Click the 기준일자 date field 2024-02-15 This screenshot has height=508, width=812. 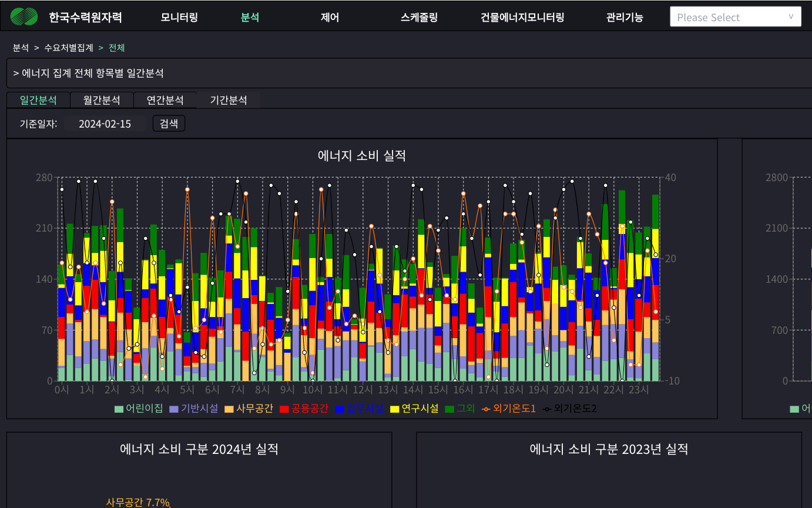click(105, 123)
